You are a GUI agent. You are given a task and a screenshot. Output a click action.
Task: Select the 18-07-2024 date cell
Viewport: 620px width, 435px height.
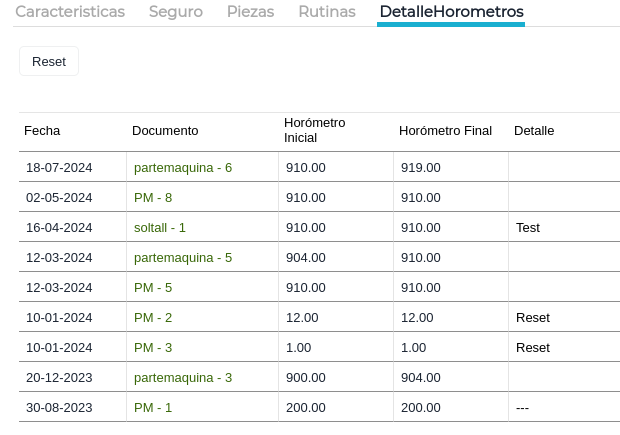pos(59,167)
